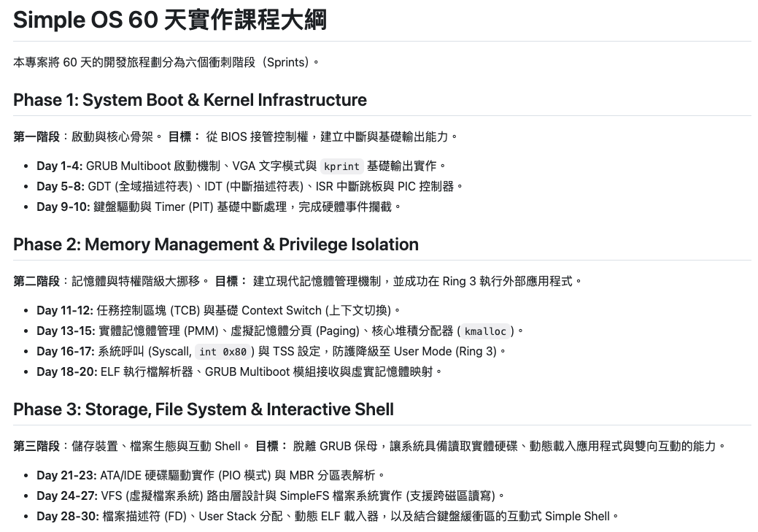This screenshot has height=532, width=758.
Task: Click the 'Day 18-20:' bold label
Action: 67,371
